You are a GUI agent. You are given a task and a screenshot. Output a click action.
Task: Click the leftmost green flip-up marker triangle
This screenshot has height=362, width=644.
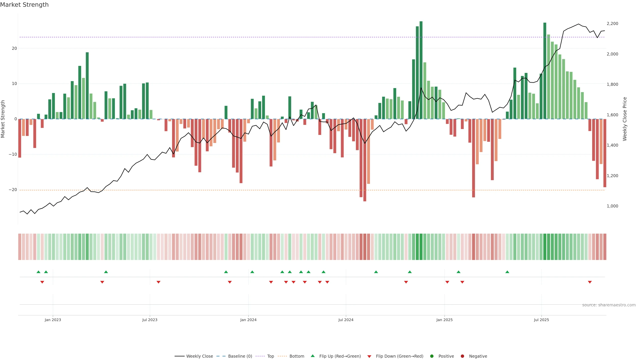point(38,272)
